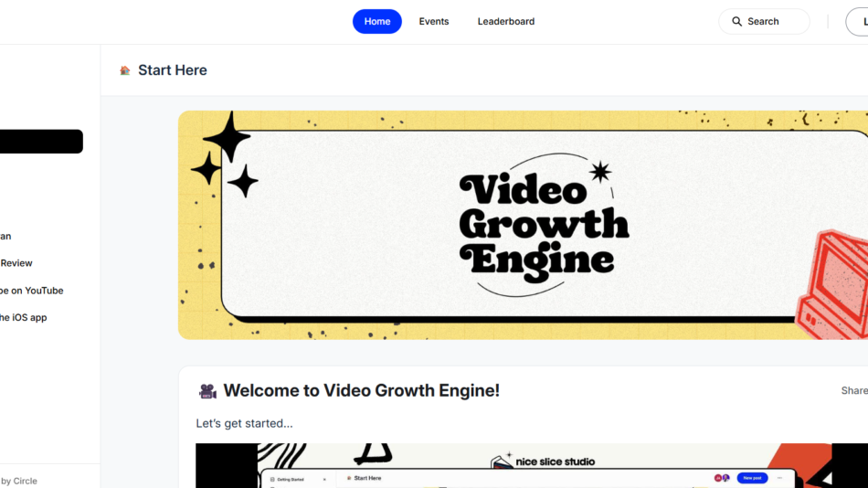868x488 pixels.
Task: Click the movie camera icon beside Welcome
Action: (207, 391)
